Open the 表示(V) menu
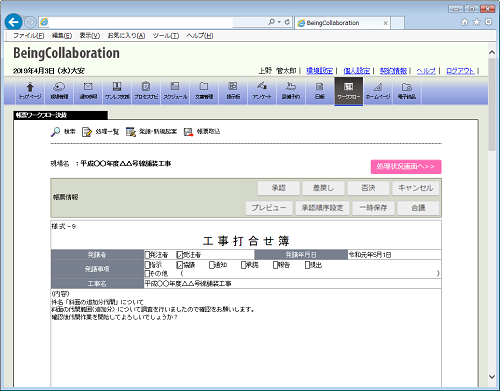The height and width of the screenshot is (391, 500). tap(90, 35)
